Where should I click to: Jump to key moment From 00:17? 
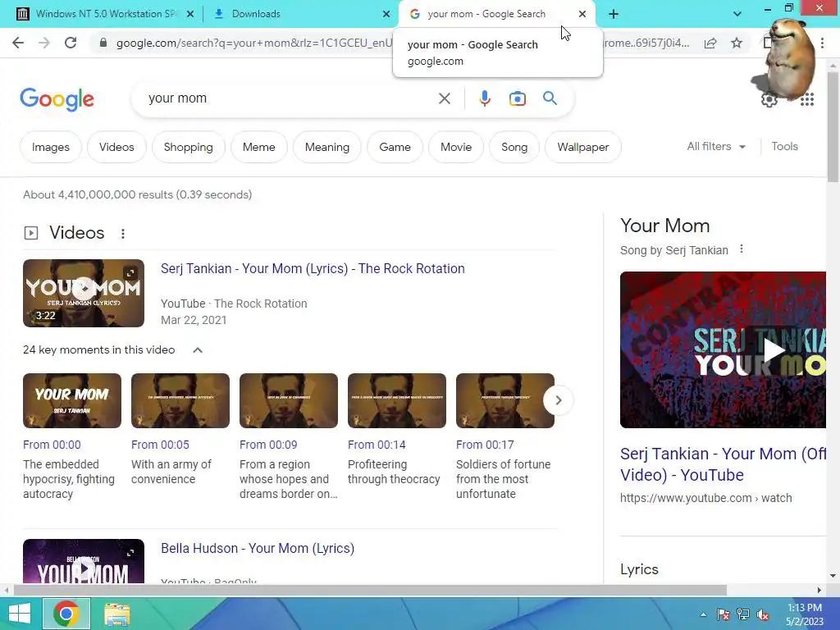505,400
